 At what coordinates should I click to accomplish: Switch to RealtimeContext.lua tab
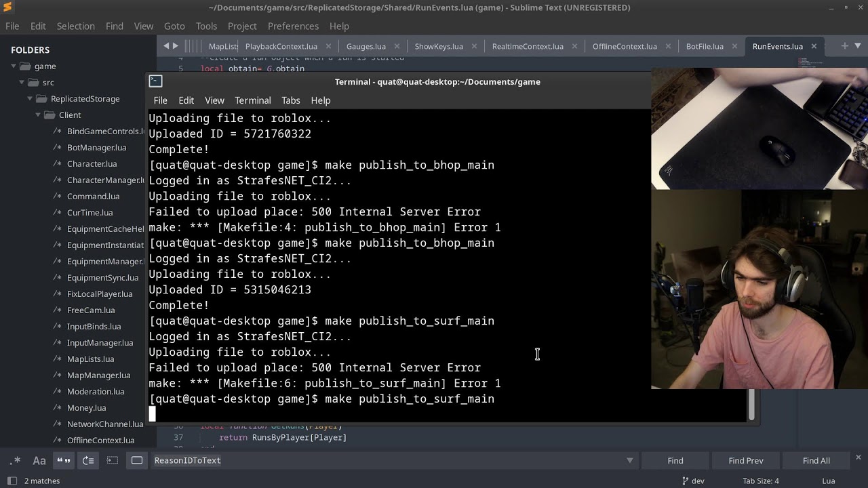coord(528,46)
